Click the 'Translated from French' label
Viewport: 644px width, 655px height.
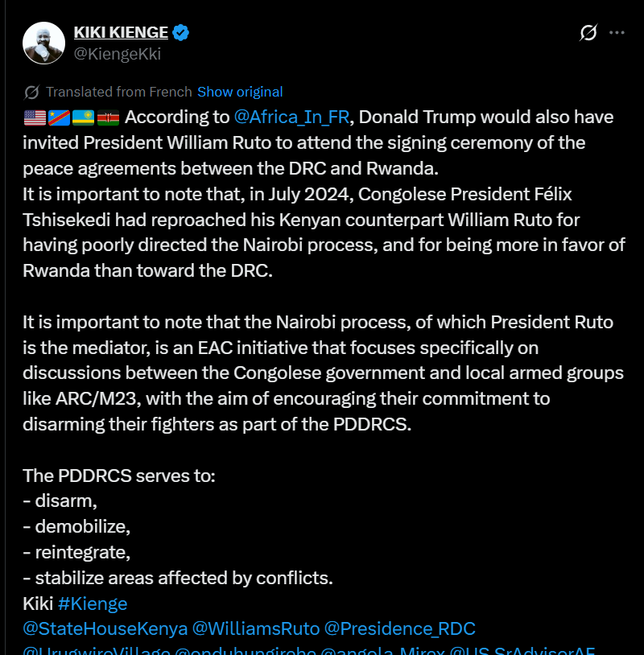[119, 92]
